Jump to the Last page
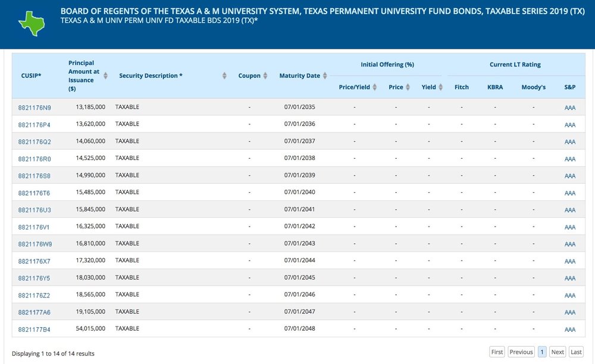The image size is (595, 364). click(576, 352)
